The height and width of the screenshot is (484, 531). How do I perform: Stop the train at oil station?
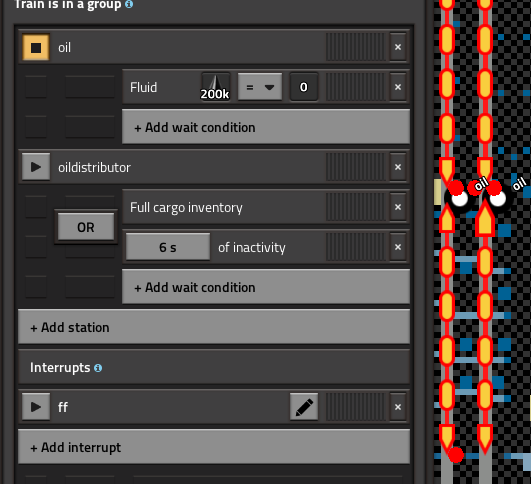click(36, 47)
